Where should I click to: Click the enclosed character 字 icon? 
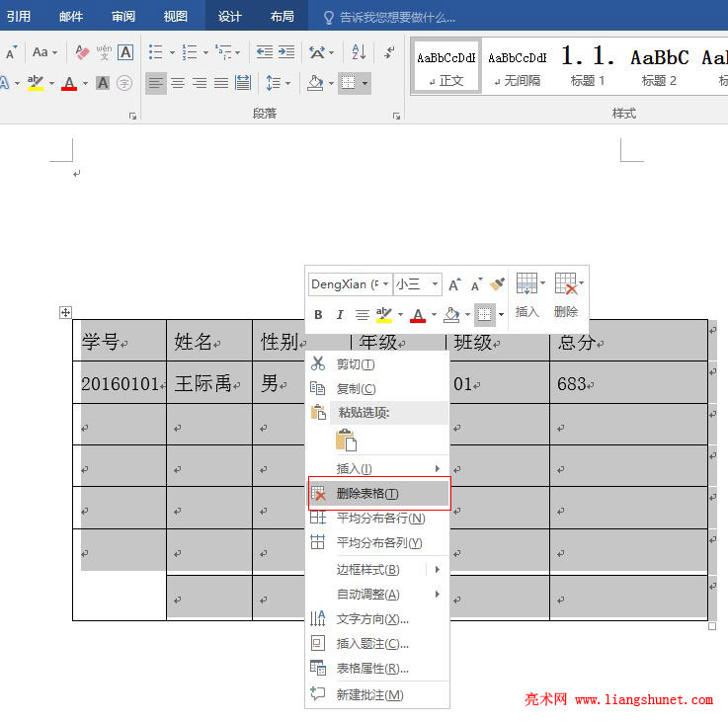coord(123,83)
